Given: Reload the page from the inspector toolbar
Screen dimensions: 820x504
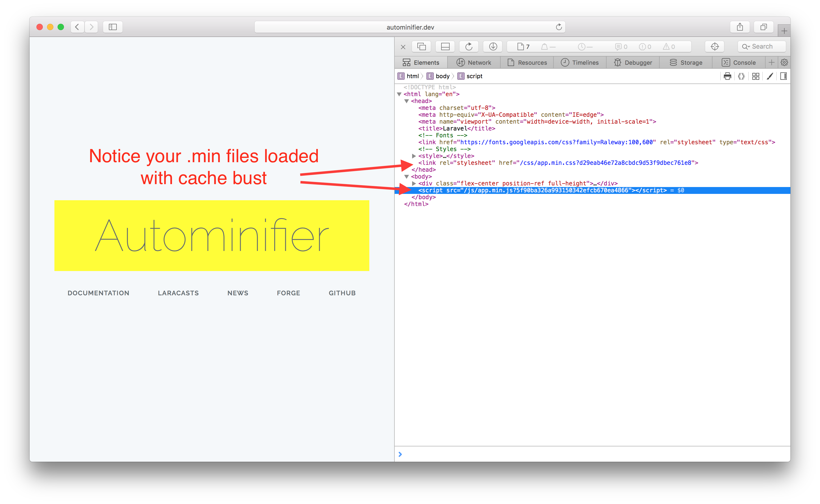Looking at the screenshot, I should (x=469, y=46).
